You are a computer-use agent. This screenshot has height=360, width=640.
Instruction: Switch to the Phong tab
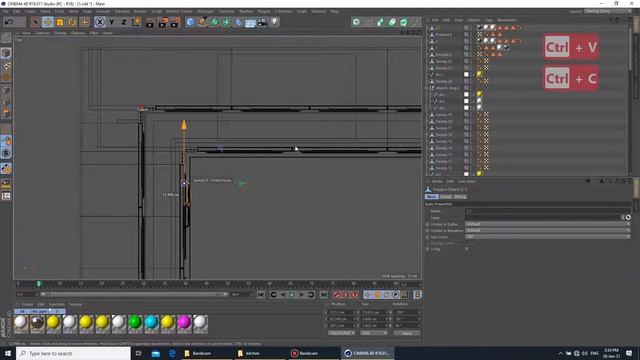tap(460, 197)
